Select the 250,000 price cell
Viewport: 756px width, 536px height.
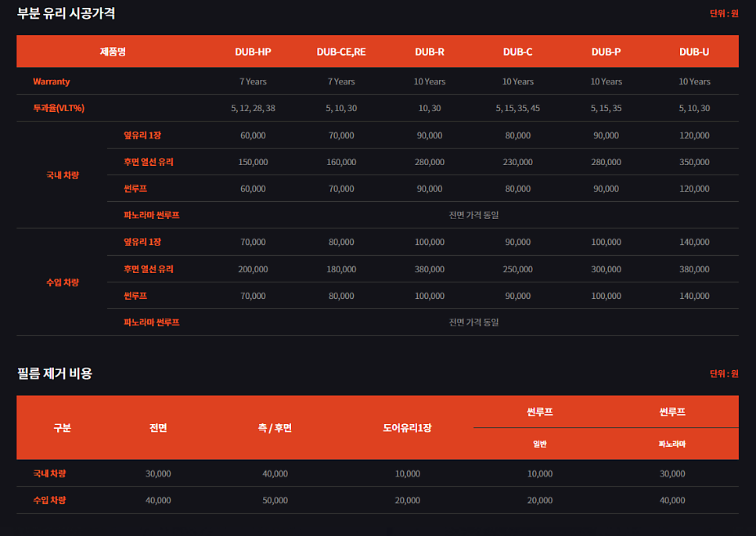coord(518,269)
